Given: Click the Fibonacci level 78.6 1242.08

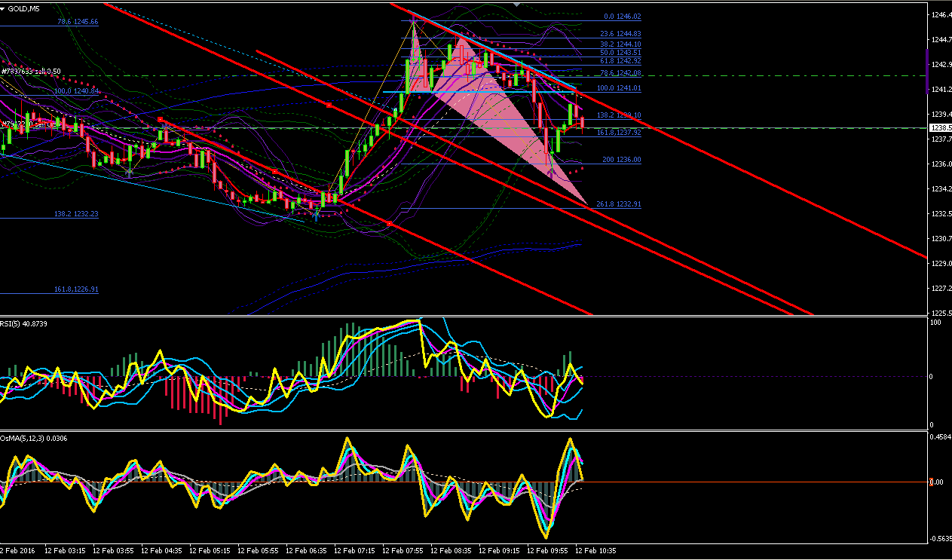Looking at the screenshot, I should pyautogui.click(x=620, y=73).
